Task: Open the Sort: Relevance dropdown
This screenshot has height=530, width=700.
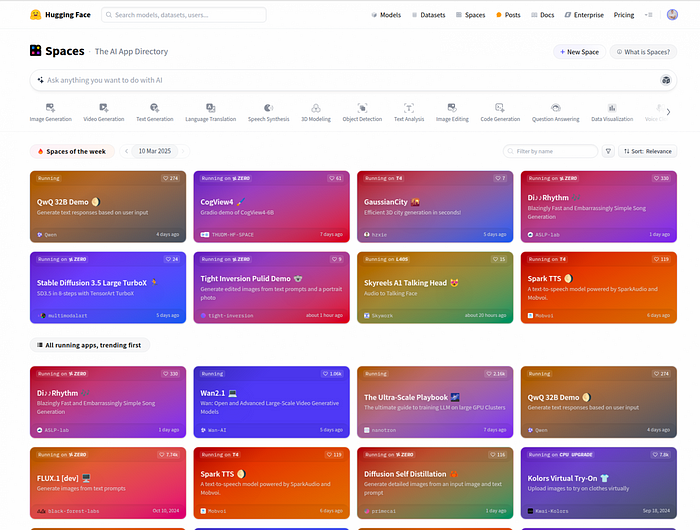Action: [x=647, y=151]
